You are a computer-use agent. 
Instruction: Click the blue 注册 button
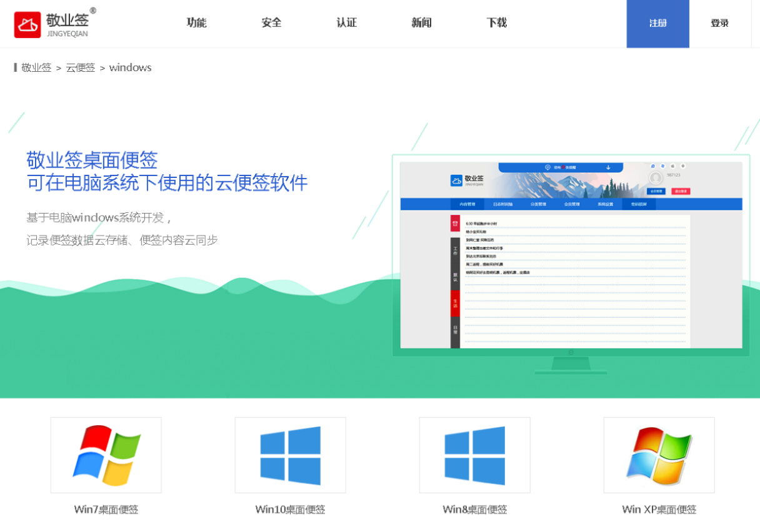pyautogui.click(x=657, y=24)
